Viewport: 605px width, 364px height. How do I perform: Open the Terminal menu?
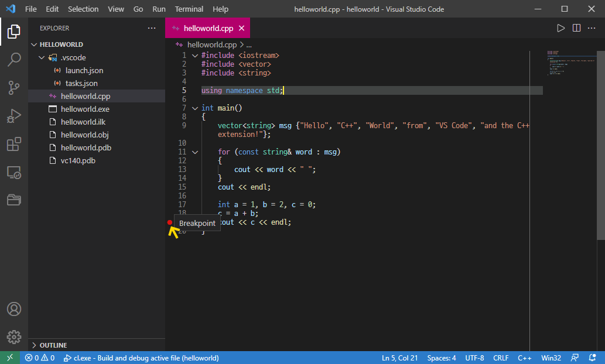point(189,9)
